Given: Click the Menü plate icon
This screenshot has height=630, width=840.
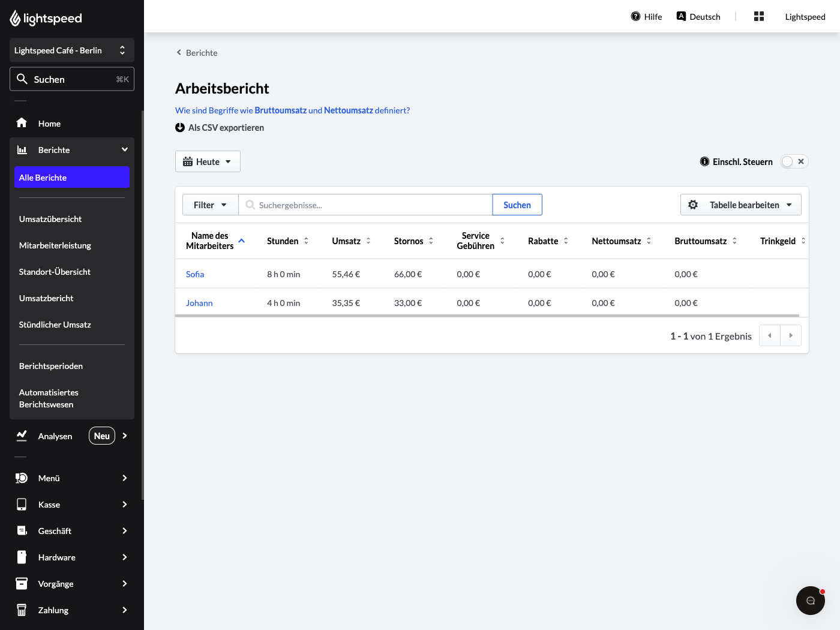Looking at the screenshot, I should [22, 478].
